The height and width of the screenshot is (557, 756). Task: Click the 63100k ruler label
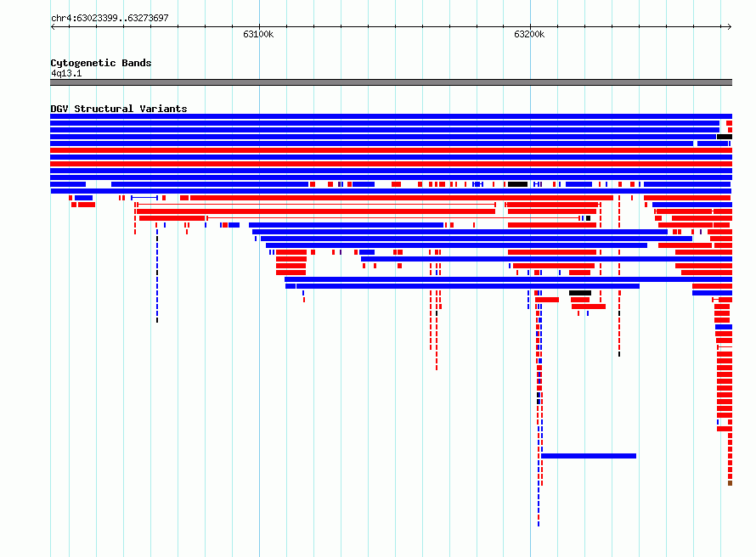pyautogui.click(x=258, y=34)
